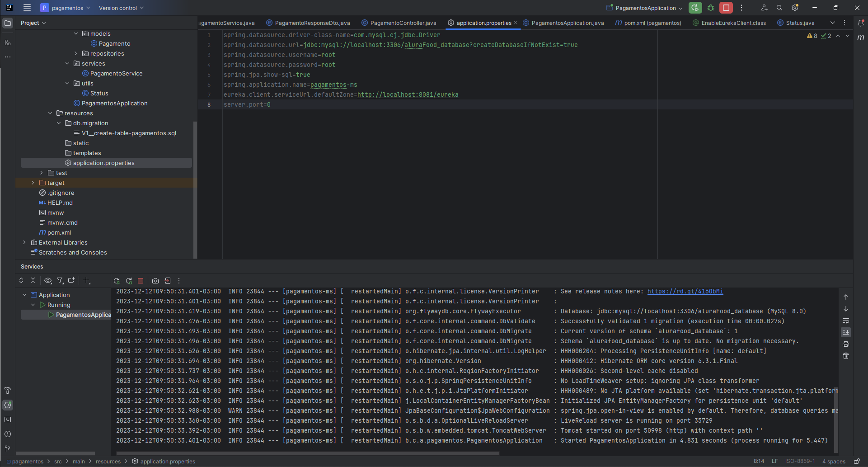868x467 pixels.
Task: Clear console with trash icon
Action: (x=846, y=356)
